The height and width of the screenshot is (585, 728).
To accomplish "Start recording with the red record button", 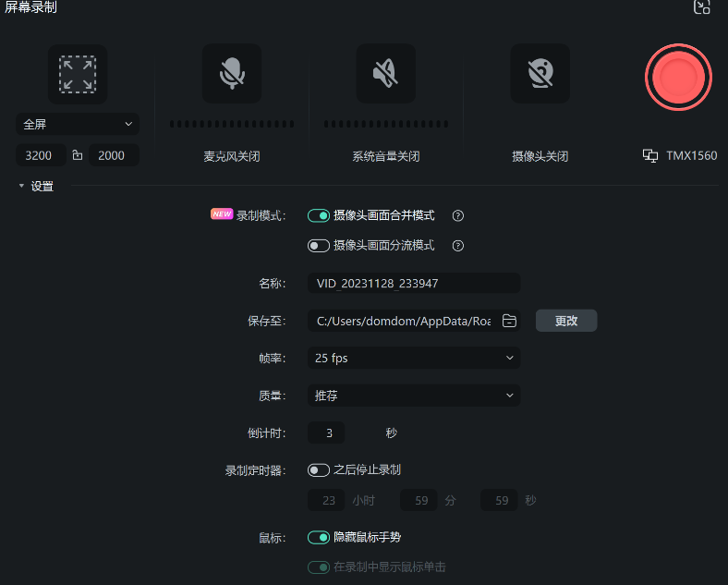I will pos(678,77).
